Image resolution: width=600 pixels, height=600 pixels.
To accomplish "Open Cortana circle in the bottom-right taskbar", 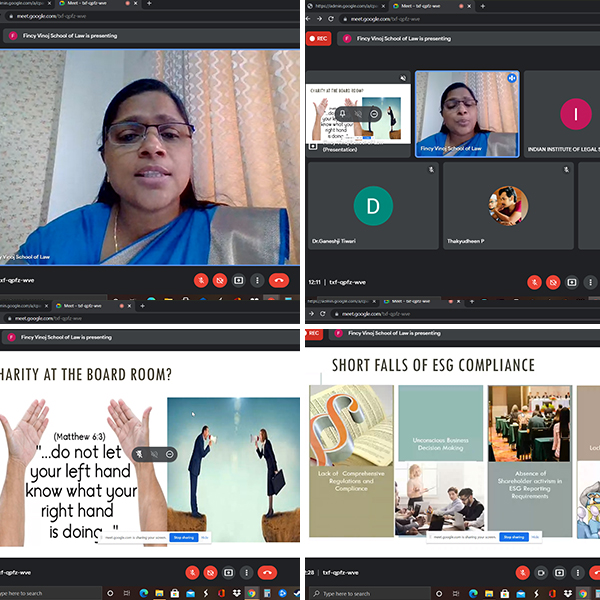I will coord(439,593).
